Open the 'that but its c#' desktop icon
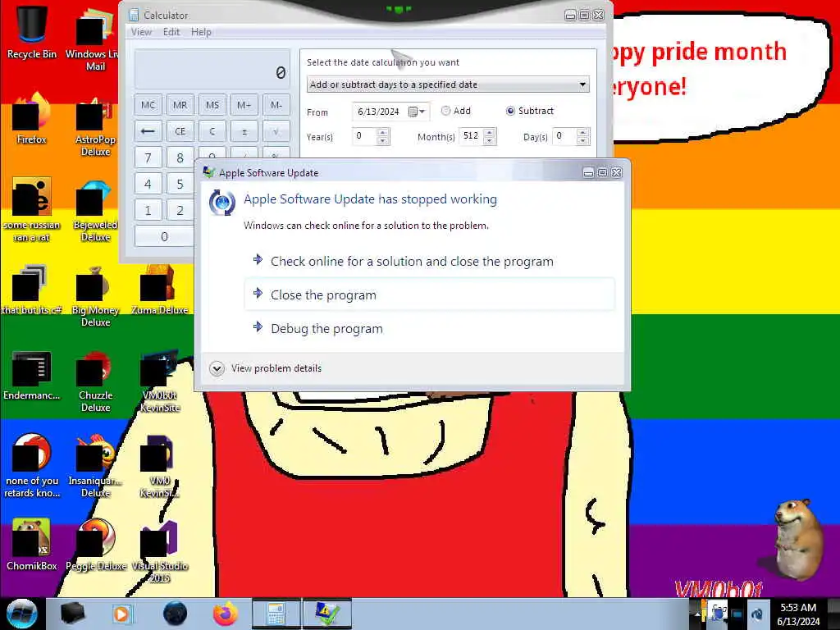The height and width of the screenshot is (630, 840). [x=32, y=290]
